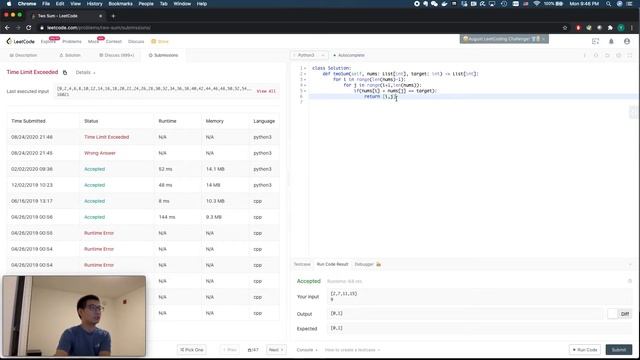
Task: Click the code line with return [i,j]
Action: coord(380,96)
